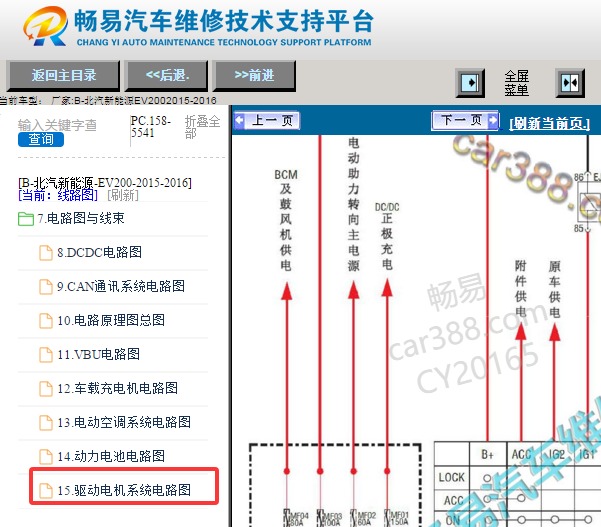Click the DC/DC正极充电 label in diagram
601x527 pixels.
pyautogui.click(x=387, y=236)
